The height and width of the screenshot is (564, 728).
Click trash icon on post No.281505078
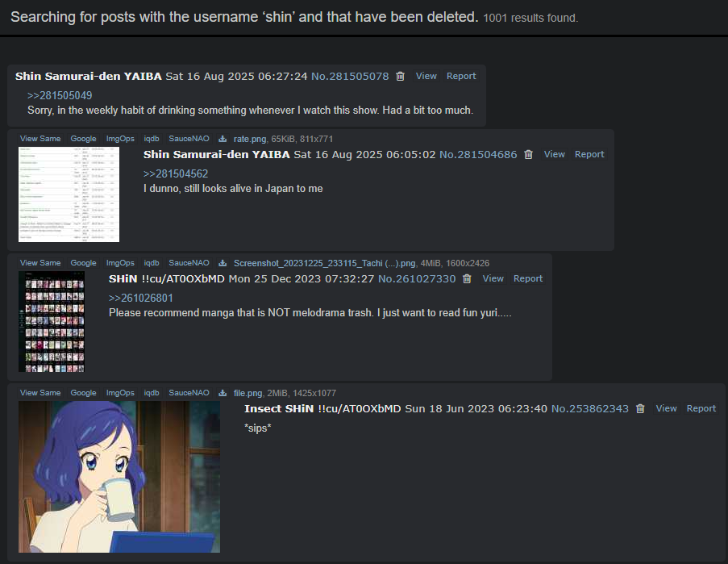pos(400,76)
